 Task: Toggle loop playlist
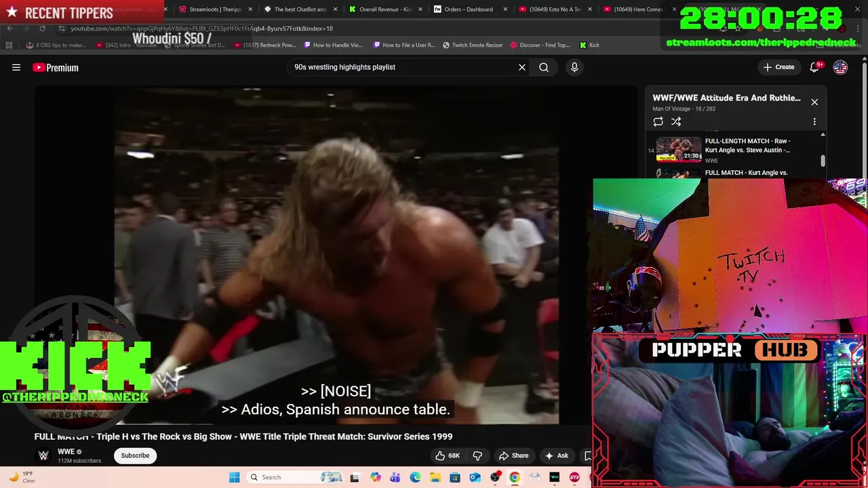click(658, 121)
